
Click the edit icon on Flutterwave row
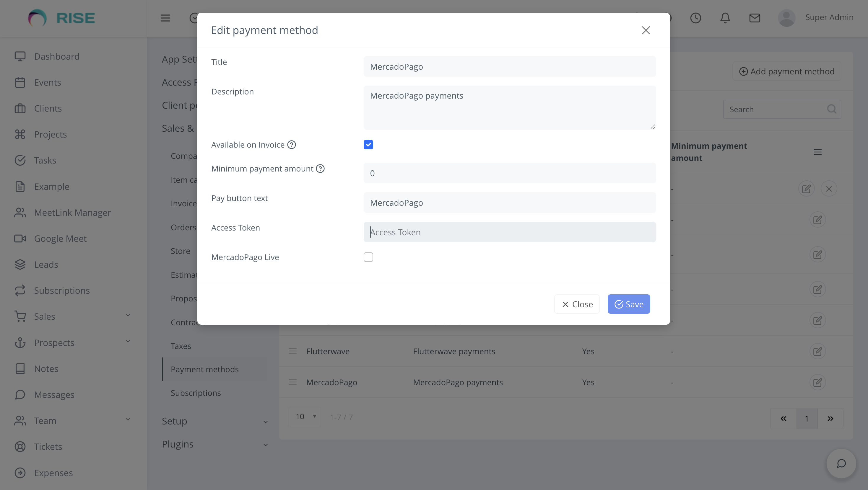tap(818, 351)
